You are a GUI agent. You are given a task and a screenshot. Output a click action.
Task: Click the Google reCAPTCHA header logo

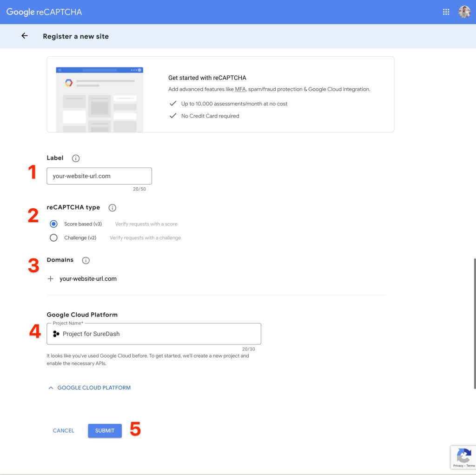click(x=44, y=12)
